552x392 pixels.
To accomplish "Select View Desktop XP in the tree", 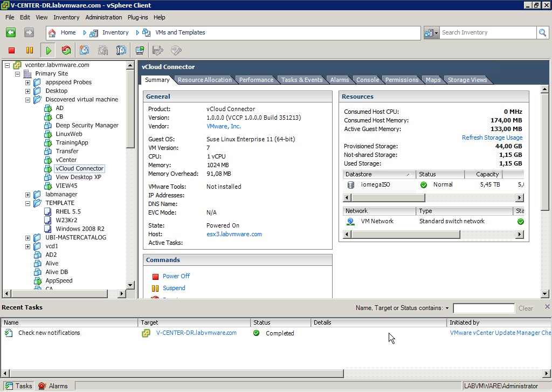I will (78, 177).
